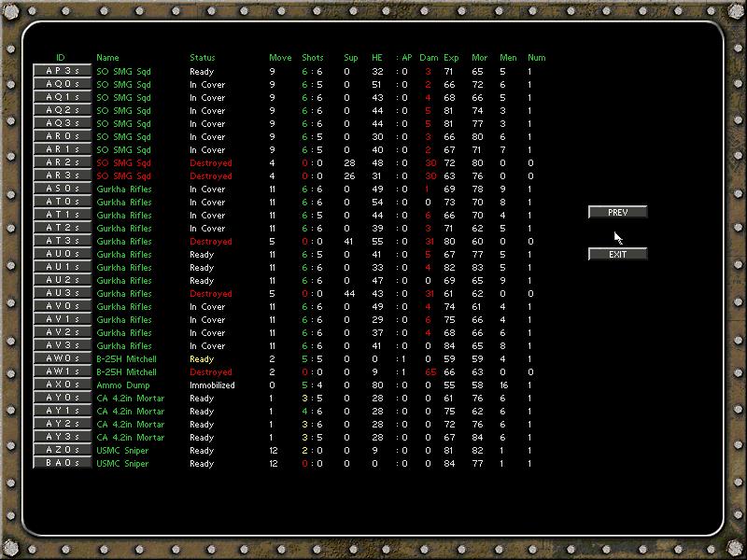
Task: Choose the AQ2 unit ID button
Action: (62, 110)
